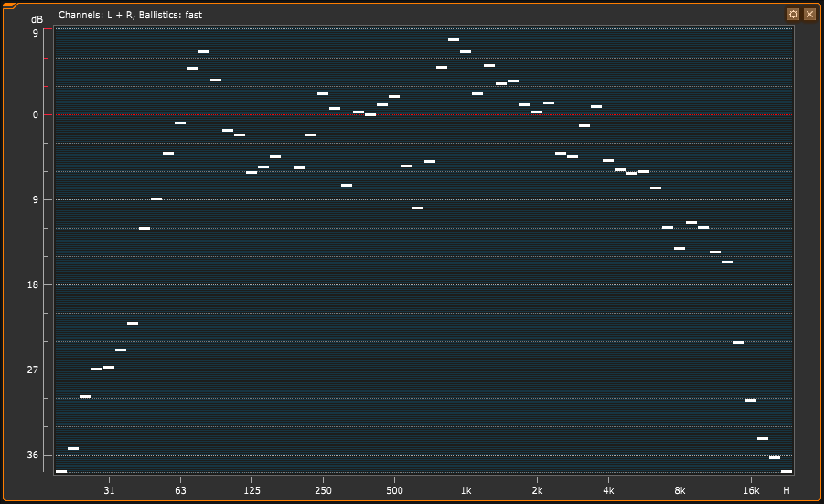
Task: Pick the 1k frequency label
Action: [x=466, y=491]
